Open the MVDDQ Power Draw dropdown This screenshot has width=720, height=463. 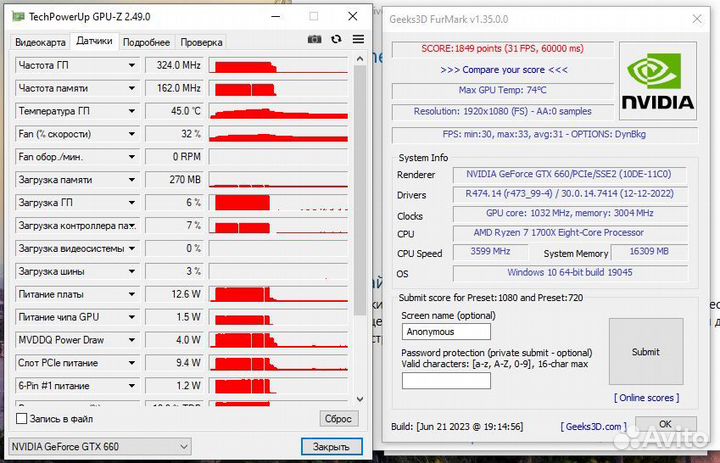[x=132, y=340]
